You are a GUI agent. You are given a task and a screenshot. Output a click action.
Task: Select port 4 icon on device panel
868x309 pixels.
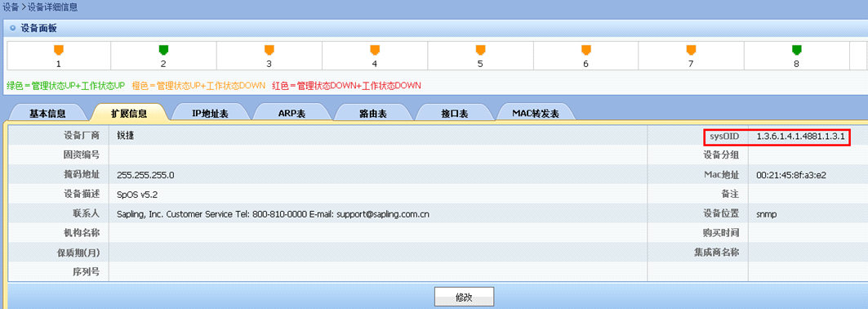[x=375, y=51]
